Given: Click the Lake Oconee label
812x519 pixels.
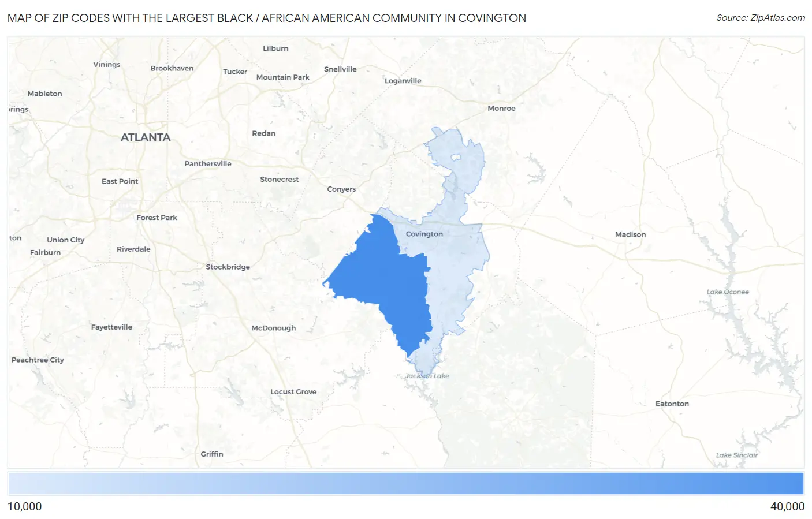Looking at the screenshot, I should [728, 292].
